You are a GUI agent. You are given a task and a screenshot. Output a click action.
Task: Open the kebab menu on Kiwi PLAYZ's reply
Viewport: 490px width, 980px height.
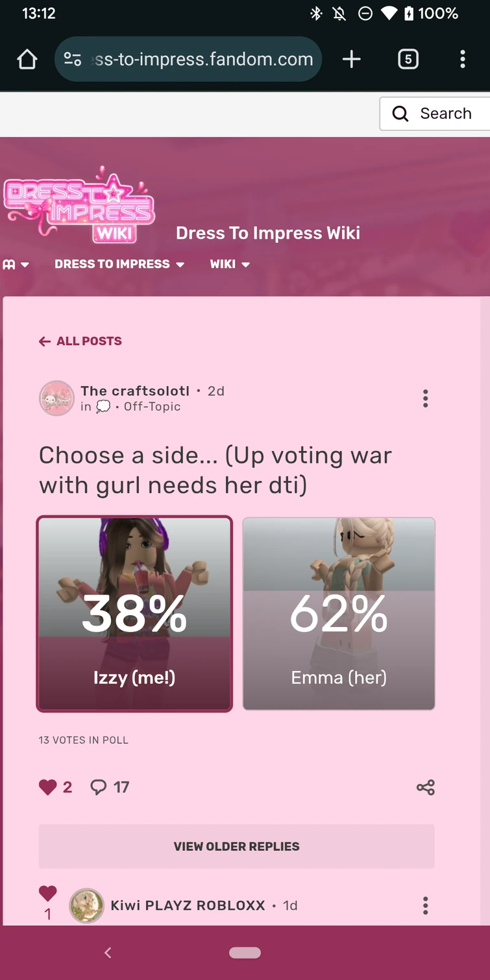[425, 905]
